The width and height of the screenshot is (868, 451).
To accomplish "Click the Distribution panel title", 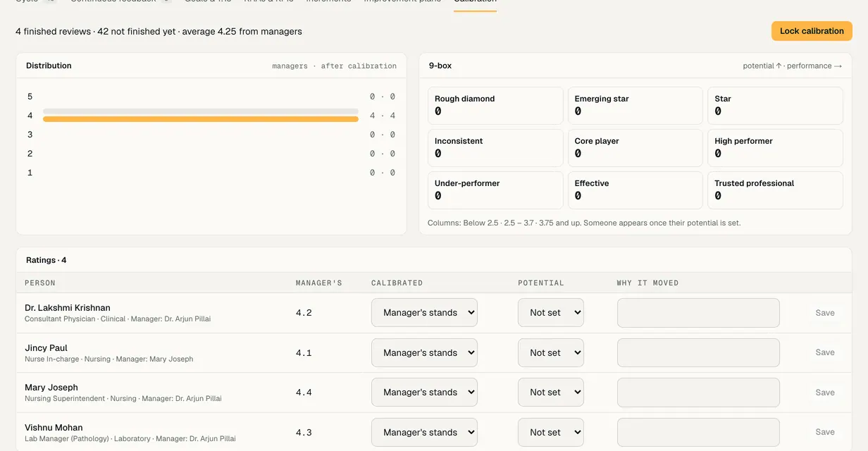I will pos(49,66).
